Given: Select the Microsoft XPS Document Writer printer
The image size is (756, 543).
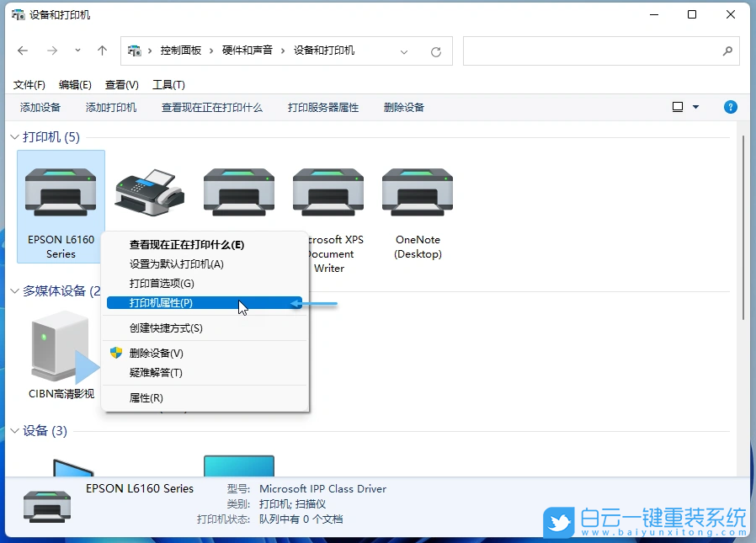Looking at the screenshot, I should click(x=328, y=192).
